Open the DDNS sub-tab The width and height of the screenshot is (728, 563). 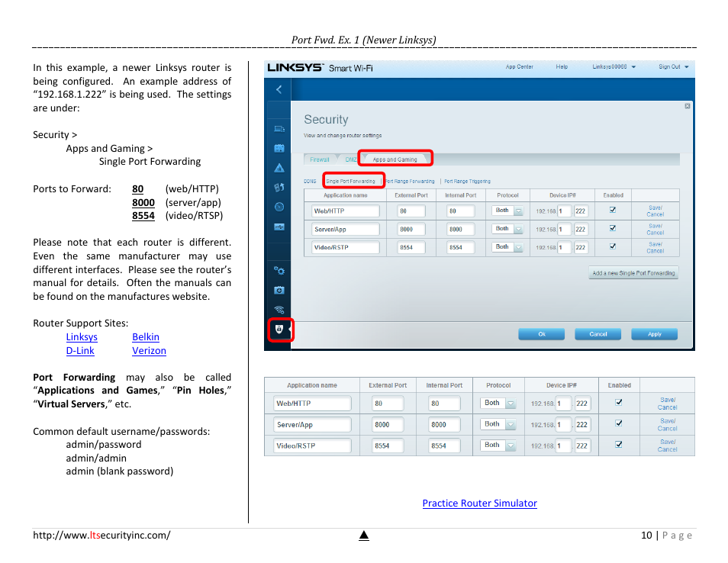pos(310,182)
